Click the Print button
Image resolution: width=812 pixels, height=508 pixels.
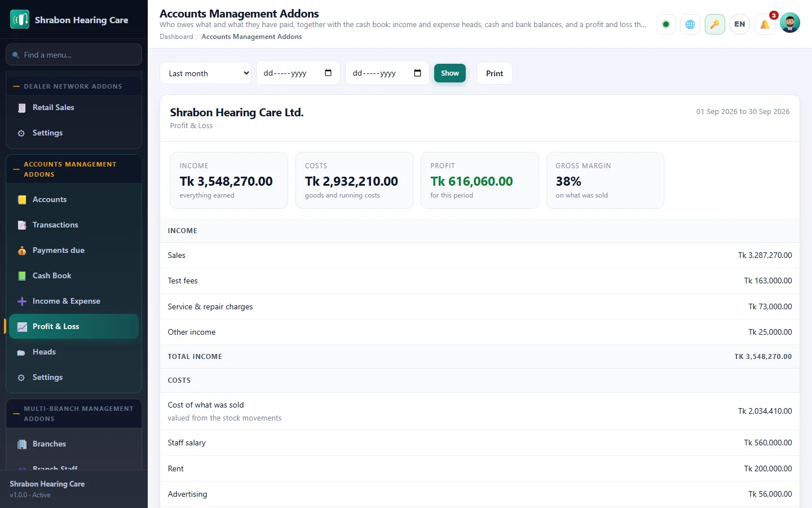[x=495, y=73]
